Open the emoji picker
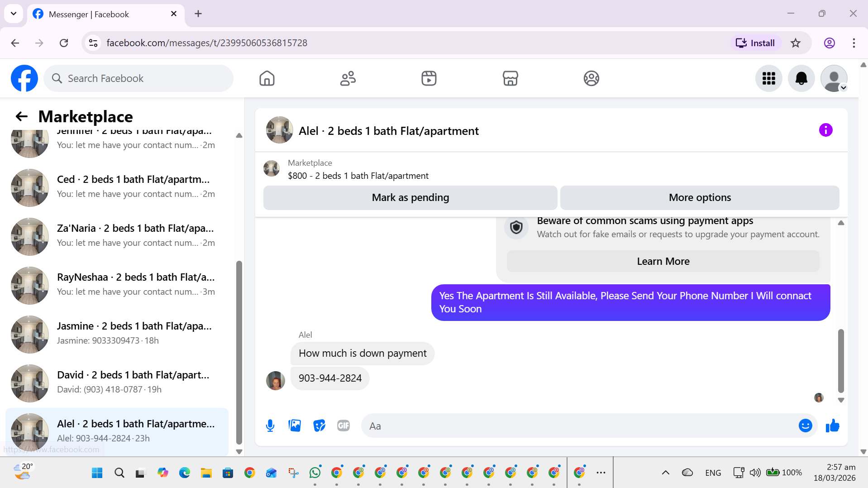 [x=806, y=426]
